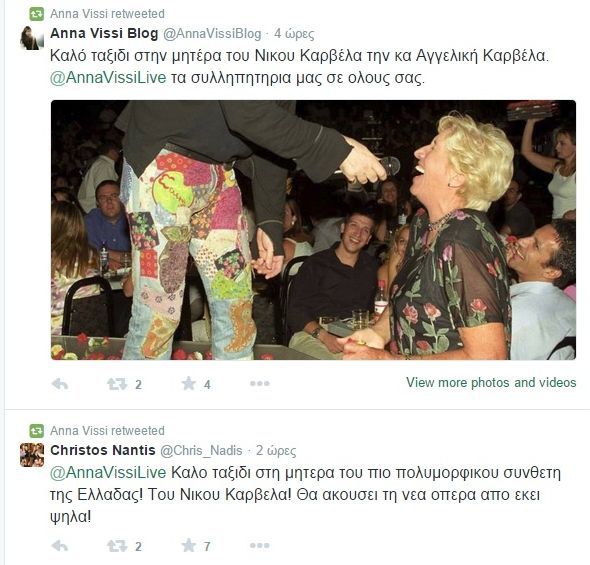Favorite the Christos Nantis tweet star
The width and height of the screenshot is (590, 565).
(x=189, y=545)
